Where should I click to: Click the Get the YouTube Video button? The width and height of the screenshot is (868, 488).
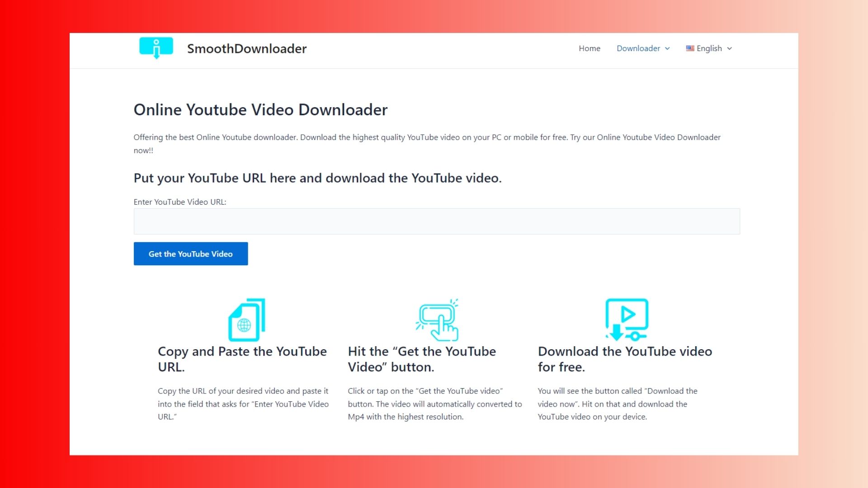191,254
